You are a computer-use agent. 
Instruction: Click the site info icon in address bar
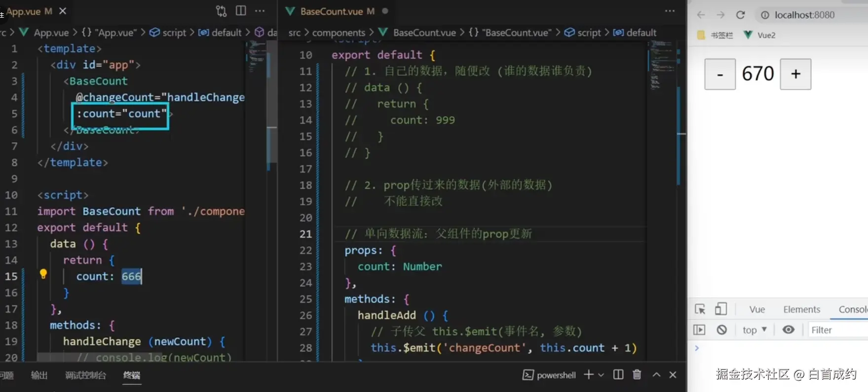click(x=765, y=15)
